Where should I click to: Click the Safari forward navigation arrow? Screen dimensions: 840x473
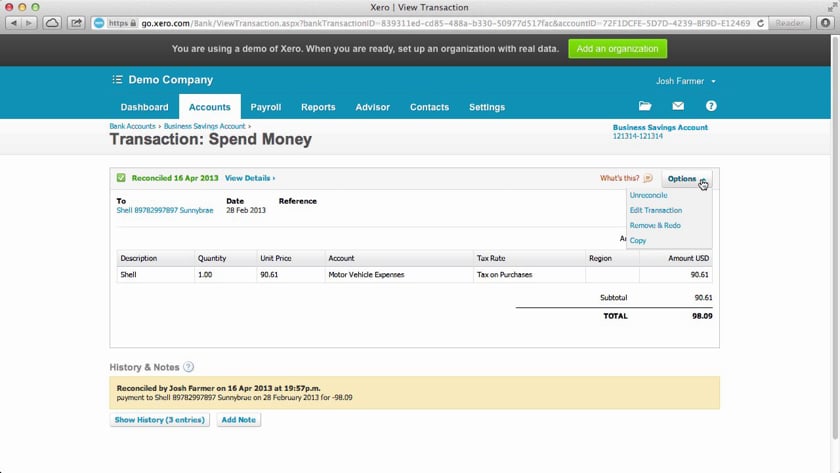tap(29, 23)
